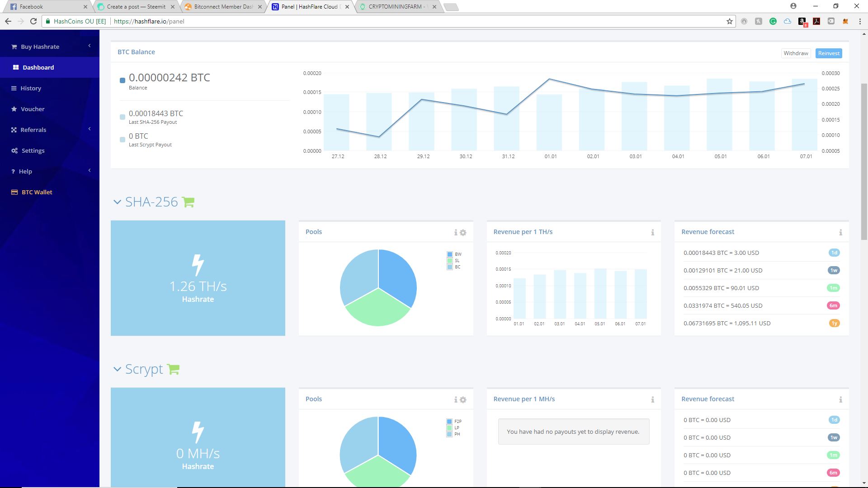Click Amazon extension icon
Viewport: 868px width, 488px height.
(802, 22)
